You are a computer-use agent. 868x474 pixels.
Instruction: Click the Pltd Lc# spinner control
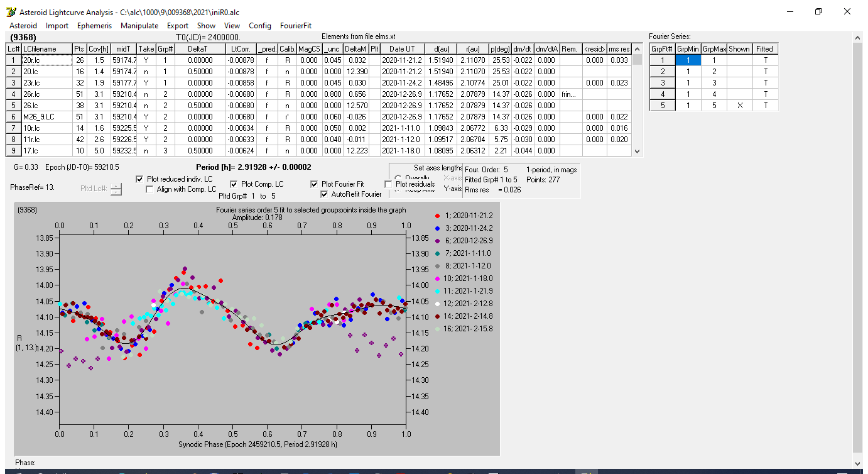[x=116, y=189]
